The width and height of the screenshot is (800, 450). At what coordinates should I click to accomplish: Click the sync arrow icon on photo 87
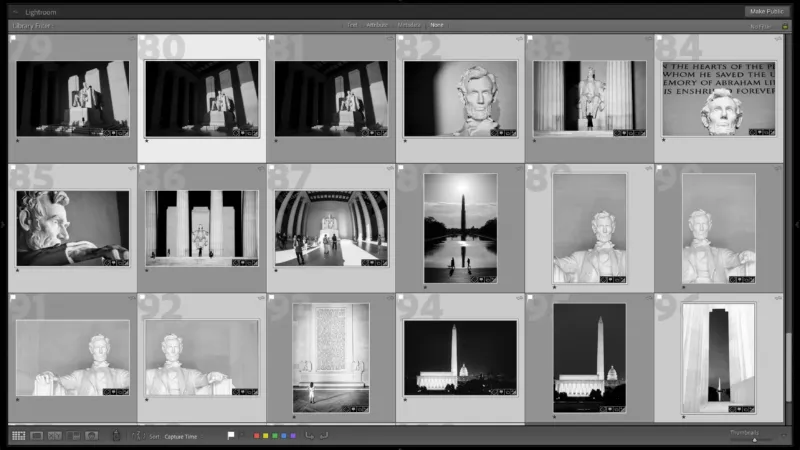coord(390,168)
